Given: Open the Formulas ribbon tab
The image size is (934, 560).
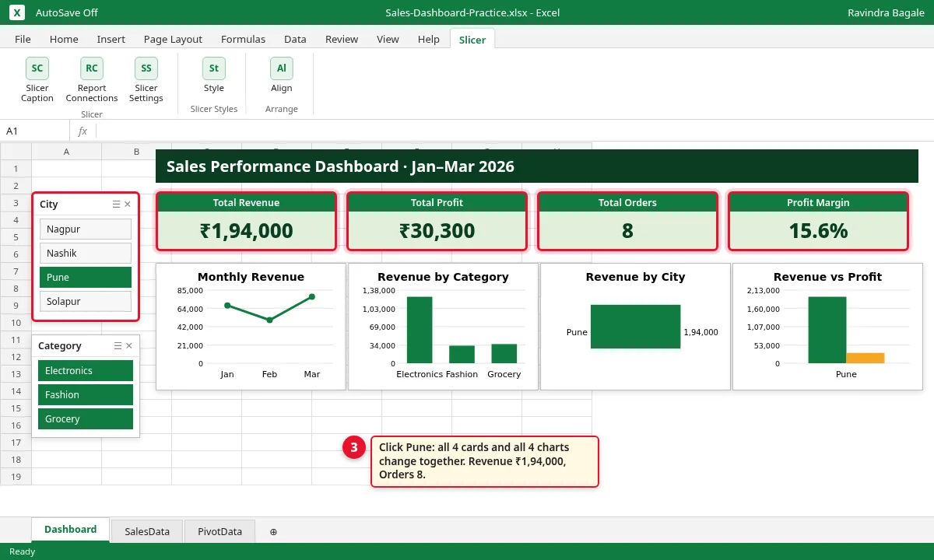Looking at the screenshot, I should coord(243,39).
